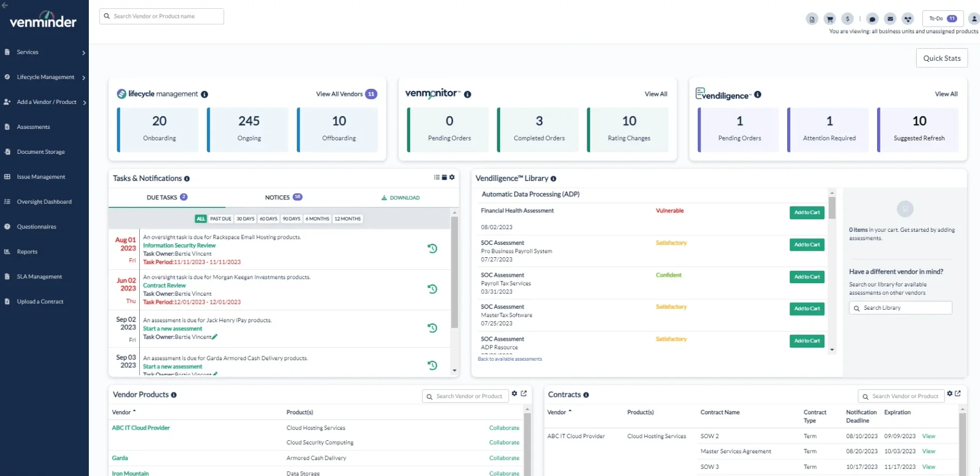Click Contracts info icon

click(586, 395)
